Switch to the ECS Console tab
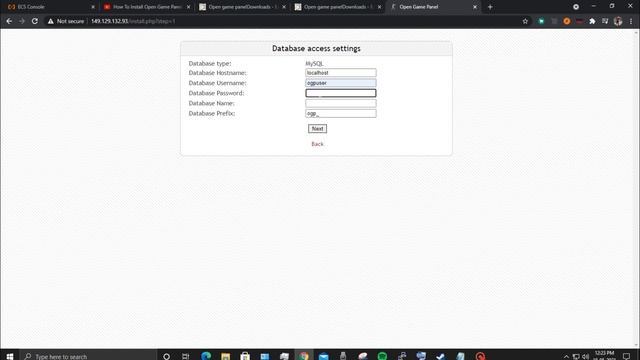Screen dimensions: 640x360 tap(49, 7)
